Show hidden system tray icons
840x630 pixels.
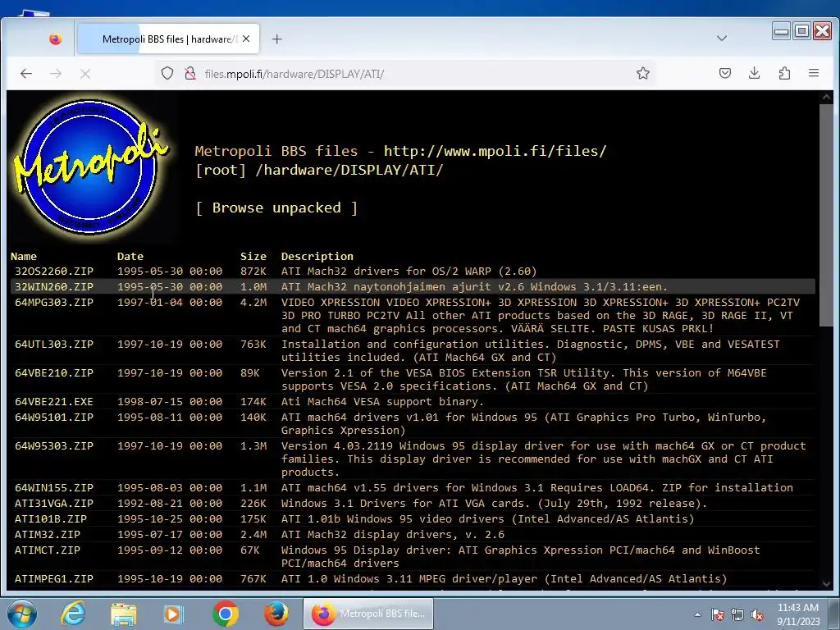point(697,614)
